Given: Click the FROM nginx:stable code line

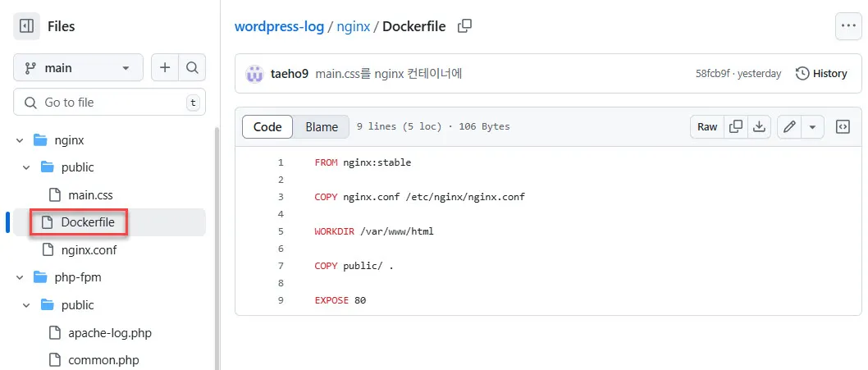Looking at the screenshot, I should 363,162.
